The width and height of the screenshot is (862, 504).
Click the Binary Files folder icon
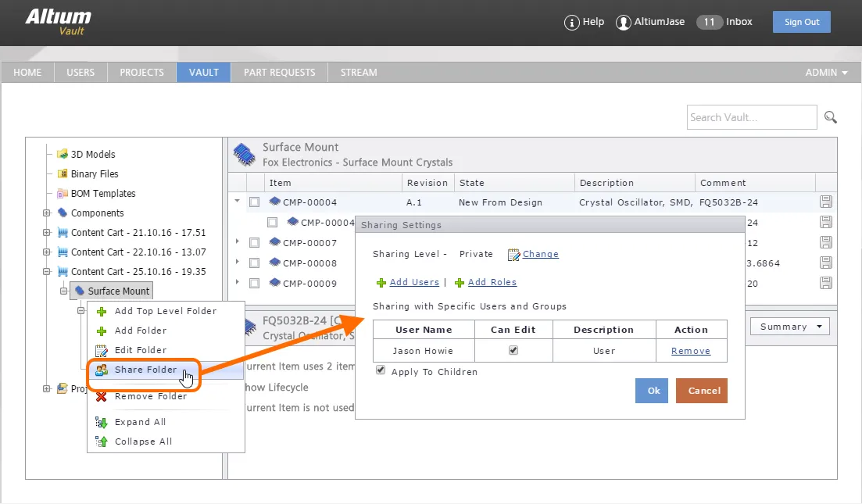coord(63,173)
